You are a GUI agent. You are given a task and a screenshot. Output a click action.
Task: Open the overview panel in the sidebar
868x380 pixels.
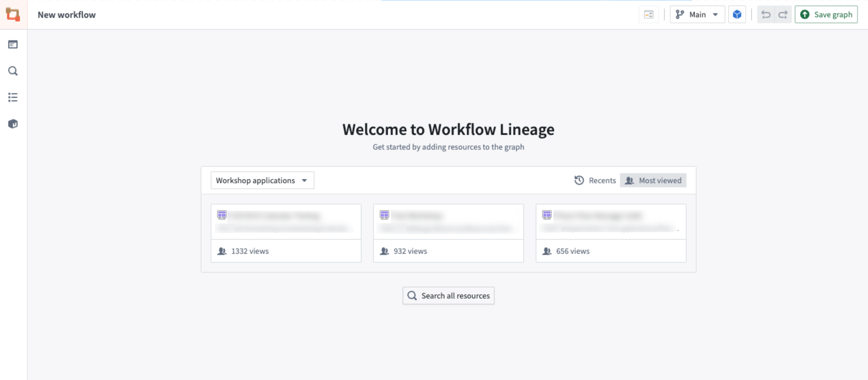tap(13, 44)
